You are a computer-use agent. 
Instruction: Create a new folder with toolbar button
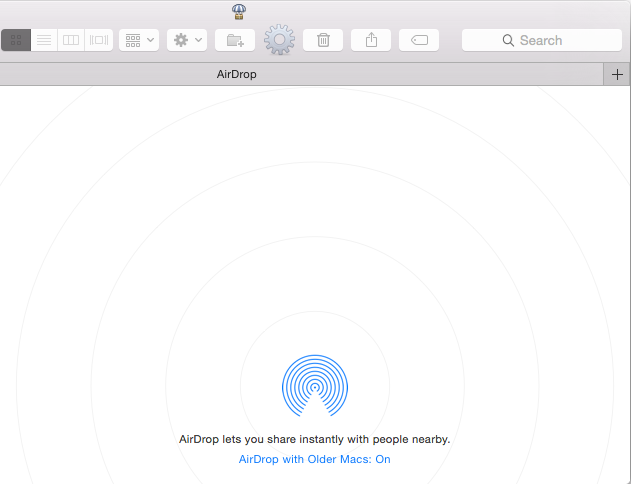[235, 40]
